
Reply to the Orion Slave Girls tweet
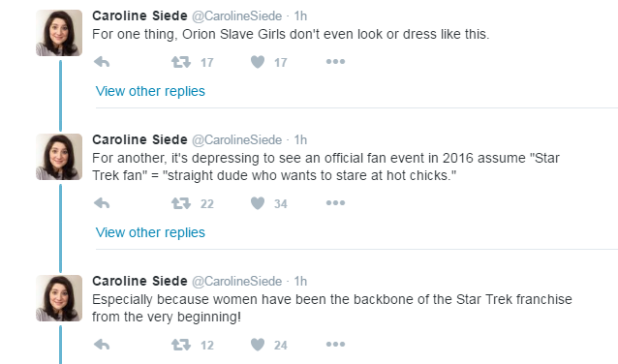[102, 62]
